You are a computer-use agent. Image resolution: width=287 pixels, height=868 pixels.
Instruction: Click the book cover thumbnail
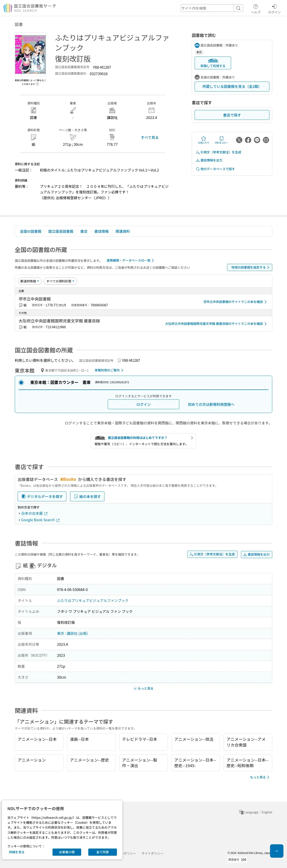(x=30, y=54)
